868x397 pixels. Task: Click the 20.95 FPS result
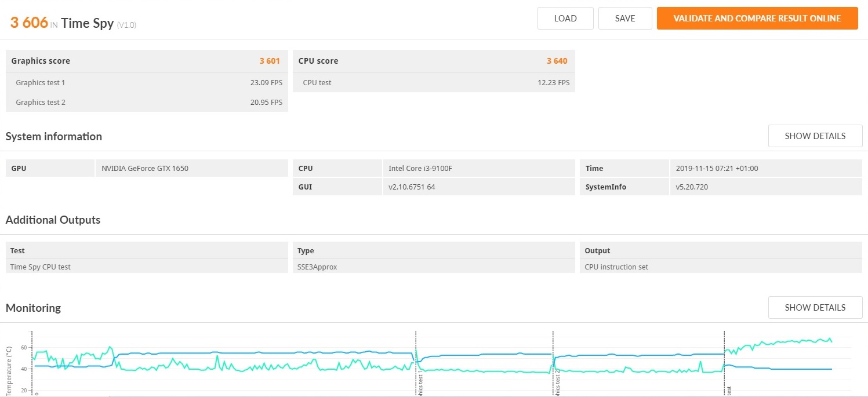[x=266, y=103]
